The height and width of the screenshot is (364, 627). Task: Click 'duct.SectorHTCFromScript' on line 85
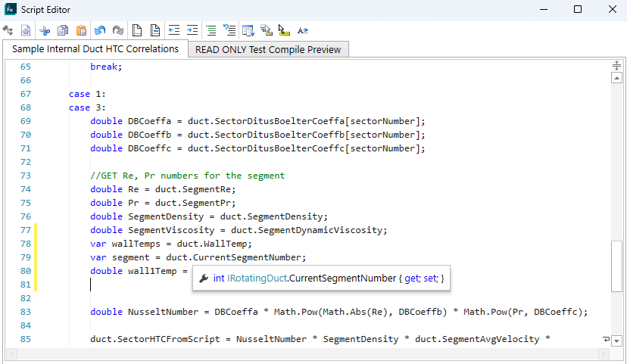tap(155, 339)
